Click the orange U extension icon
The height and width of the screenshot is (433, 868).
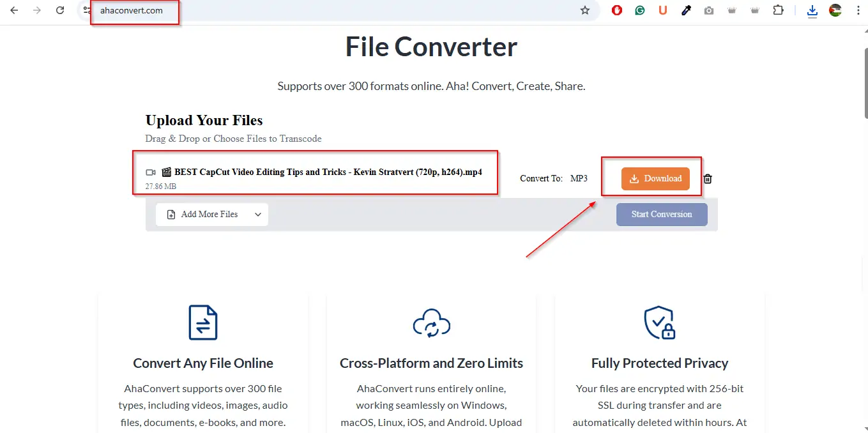click(x=663, y=10)
